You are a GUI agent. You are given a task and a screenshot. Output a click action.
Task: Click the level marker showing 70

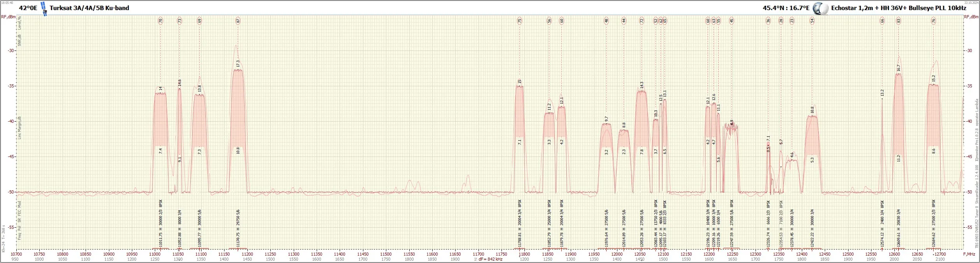tap(160, 21)
